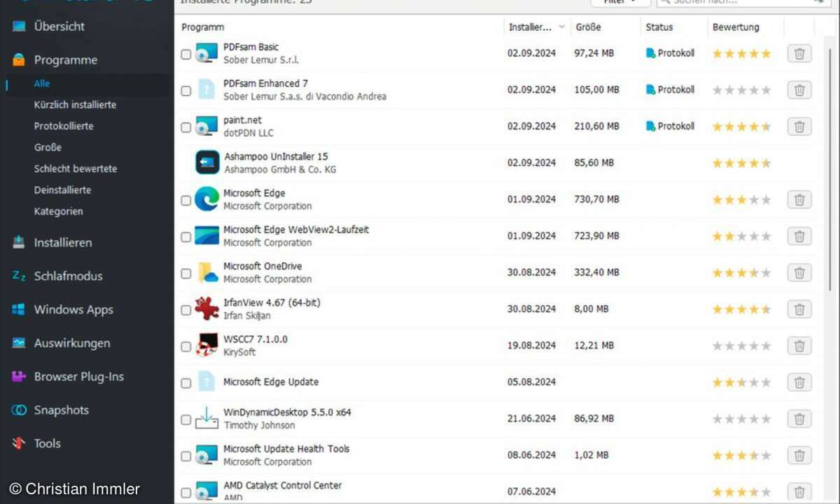This screenshot has height=504, width=840.
Task: Open the Tools section
Action: click(x=47, y=444)
